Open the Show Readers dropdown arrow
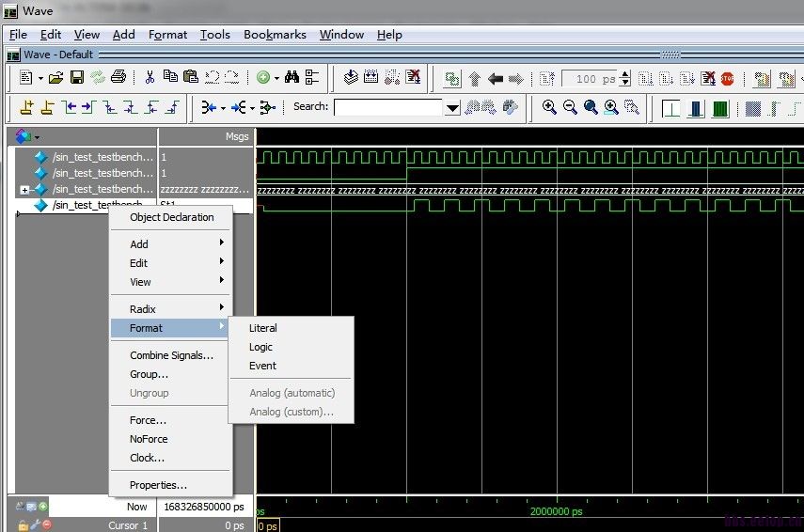This screenshot has height=532, width=804. pyautogui.click(x=252, y=108)
